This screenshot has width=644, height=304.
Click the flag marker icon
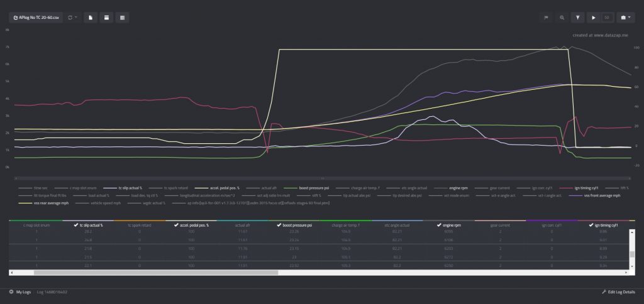(x=546, y=18)
